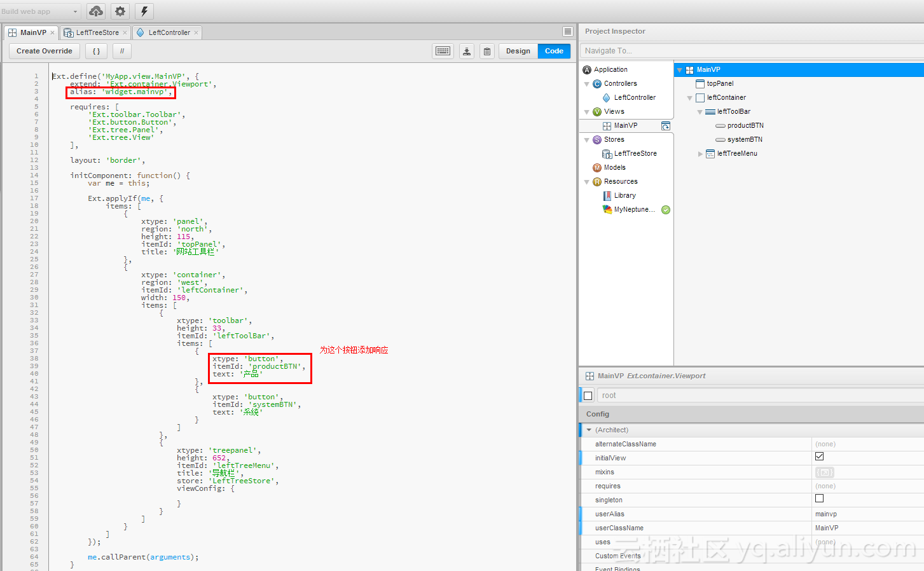This screenshot has width=924, height=571.
Task: Select productBTN in the component tree
Action: pyautogui.click(x=745, y=126)
